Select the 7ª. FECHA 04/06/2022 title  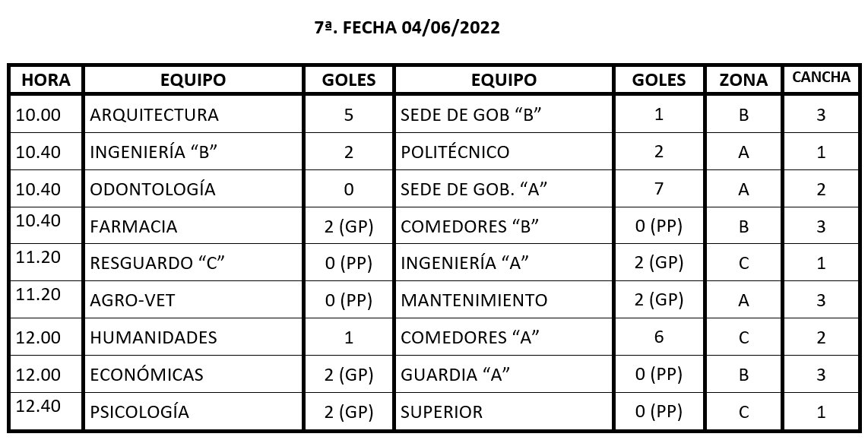tap(407, 27)
